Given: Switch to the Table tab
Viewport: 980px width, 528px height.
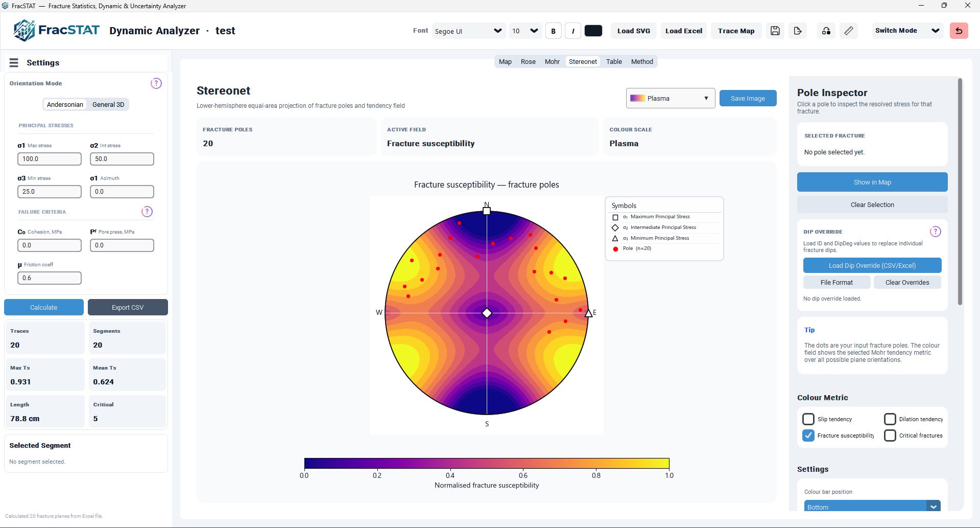Looking at the screenshot, I should (x=614, y=62).
